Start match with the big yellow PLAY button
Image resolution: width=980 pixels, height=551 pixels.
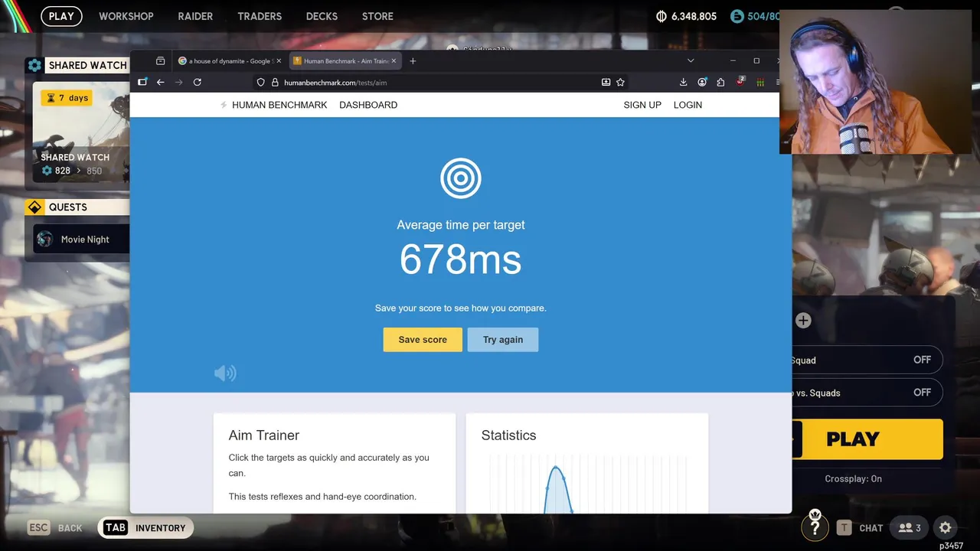(x=867, y=439)
